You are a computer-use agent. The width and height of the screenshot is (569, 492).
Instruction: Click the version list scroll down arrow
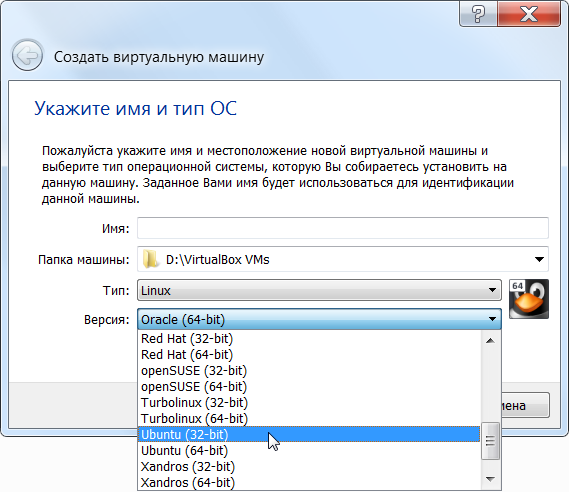(x=490, y=480)
